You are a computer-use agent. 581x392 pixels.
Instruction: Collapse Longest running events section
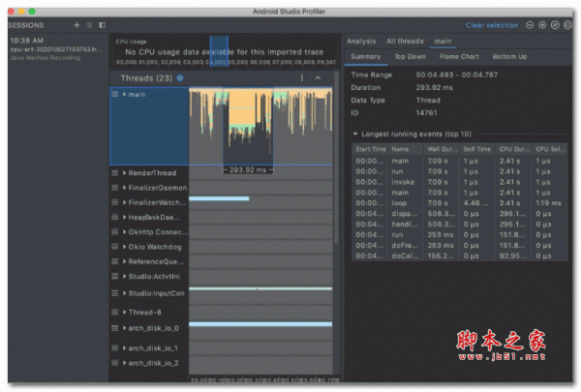(355, 134)
